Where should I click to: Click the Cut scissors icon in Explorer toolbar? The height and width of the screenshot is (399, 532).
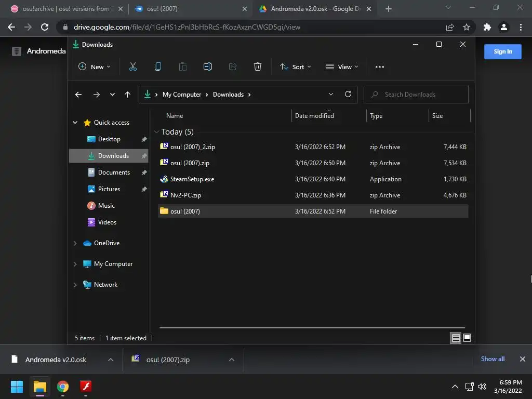132,67
